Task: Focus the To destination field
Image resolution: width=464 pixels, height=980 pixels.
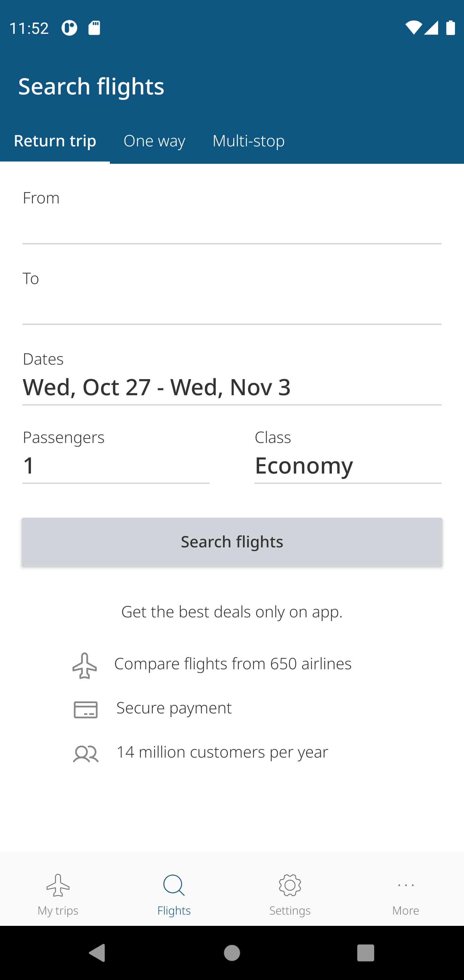Action: pyautogui.click(x=232, y=297)
